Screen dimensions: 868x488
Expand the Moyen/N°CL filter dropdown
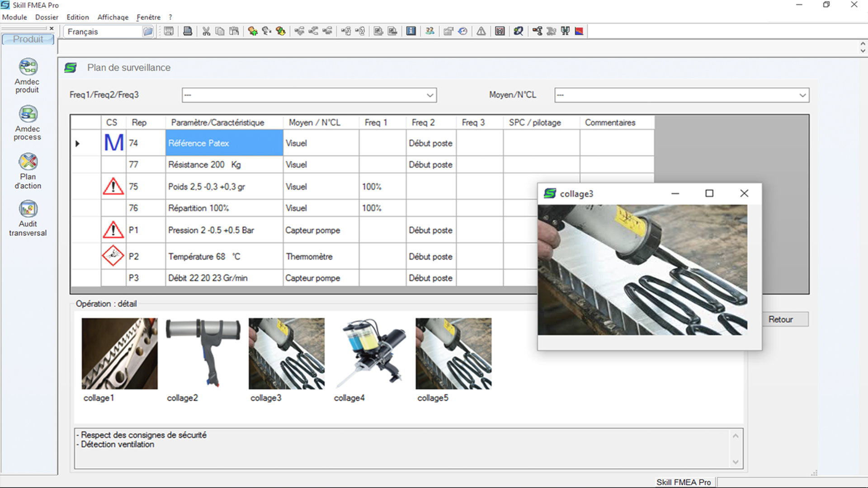(x=802, y=95)
